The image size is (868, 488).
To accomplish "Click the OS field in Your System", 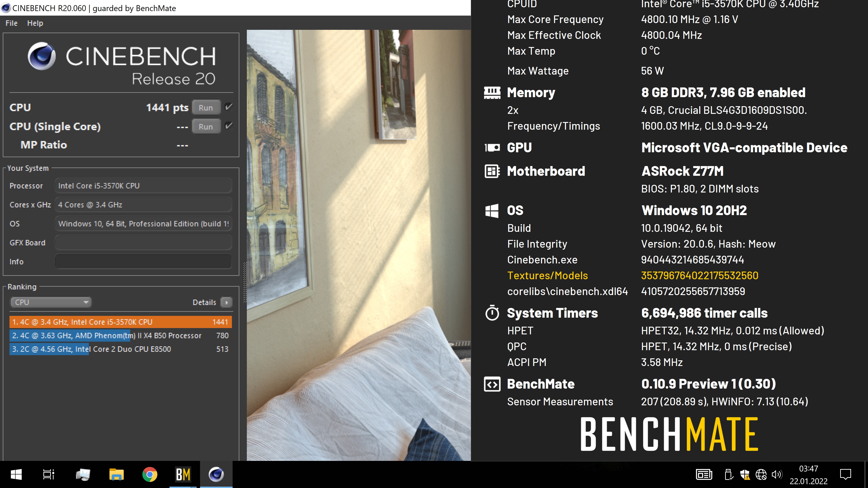I will 143,224.
